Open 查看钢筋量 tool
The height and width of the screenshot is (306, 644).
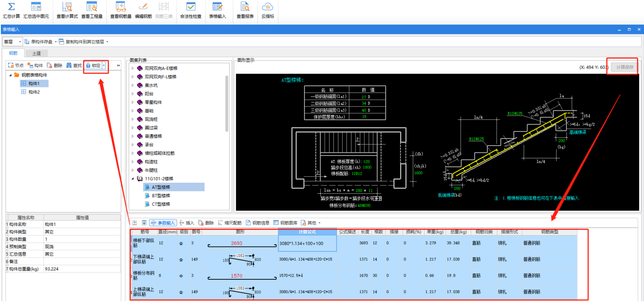[x=121, y=10]
